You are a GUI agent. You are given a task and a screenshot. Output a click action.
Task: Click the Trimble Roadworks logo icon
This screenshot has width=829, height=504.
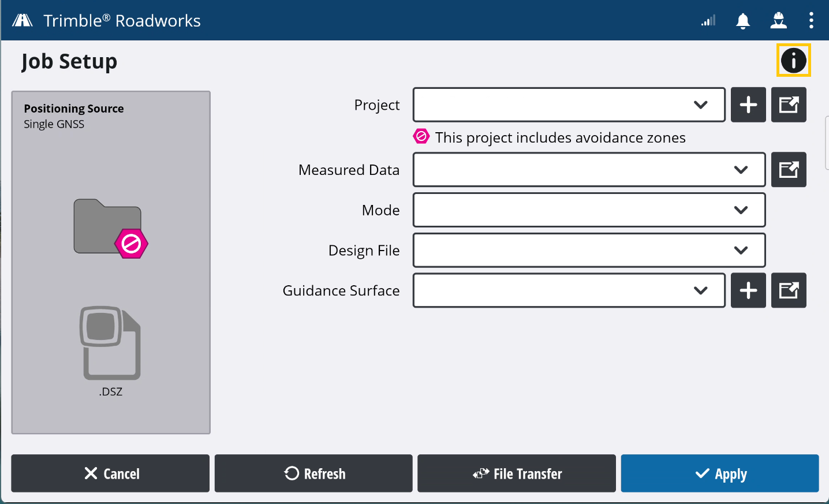click(23, 21)
